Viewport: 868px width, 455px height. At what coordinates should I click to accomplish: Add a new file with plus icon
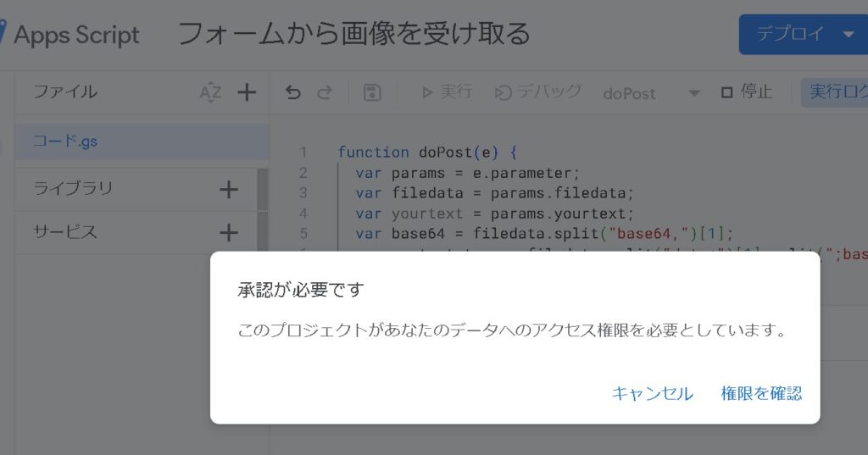(247, 92)
